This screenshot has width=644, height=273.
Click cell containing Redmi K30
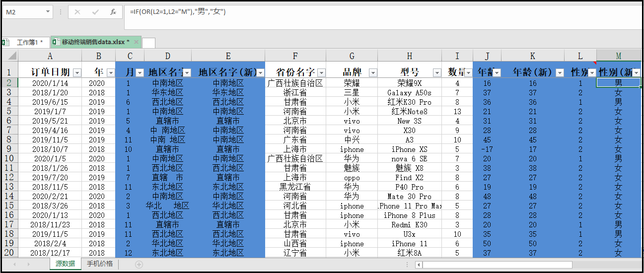click(410, 224)
